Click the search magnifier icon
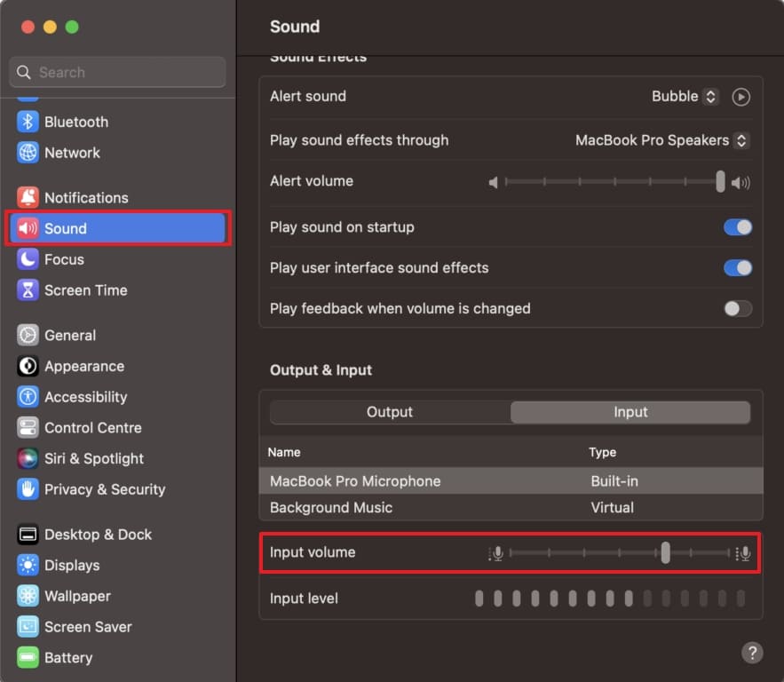 (x=23, y=72)
